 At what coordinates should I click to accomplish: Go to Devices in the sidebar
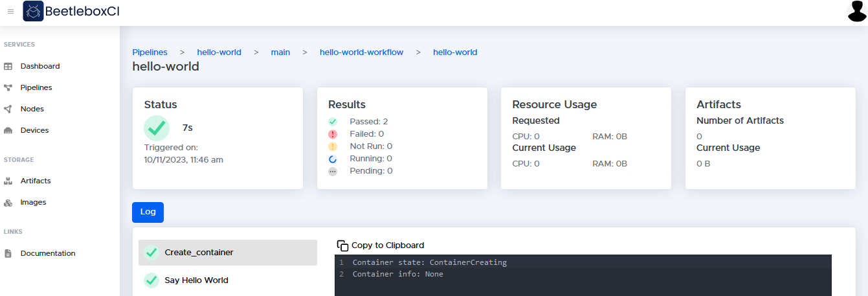34,130
